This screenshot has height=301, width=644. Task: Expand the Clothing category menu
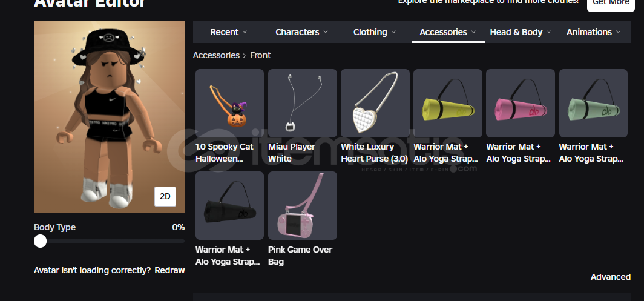click(x=375, y=32)
